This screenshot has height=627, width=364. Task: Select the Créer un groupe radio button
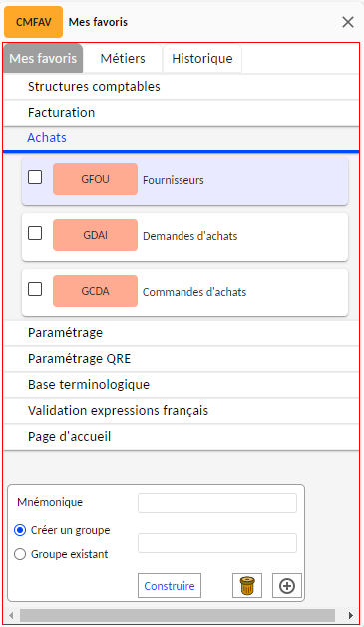pyautogui.click(x=20, y=530)
